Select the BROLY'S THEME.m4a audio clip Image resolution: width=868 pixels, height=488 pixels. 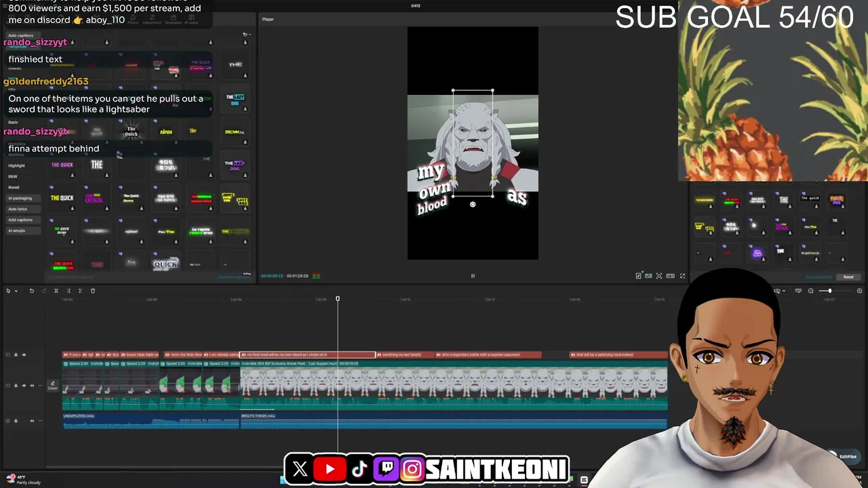coord(454,422)
